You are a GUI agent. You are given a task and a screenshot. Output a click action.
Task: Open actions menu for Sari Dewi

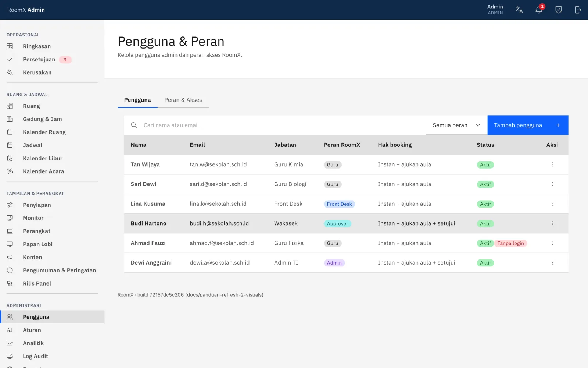pyautogui.click(x=553, y=184)
